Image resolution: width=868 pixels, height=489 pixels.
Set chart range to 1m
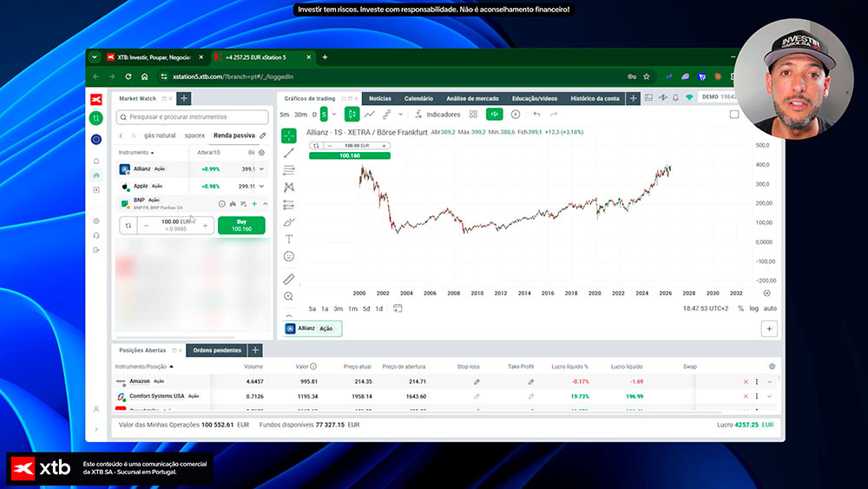(x=352, y=309)
